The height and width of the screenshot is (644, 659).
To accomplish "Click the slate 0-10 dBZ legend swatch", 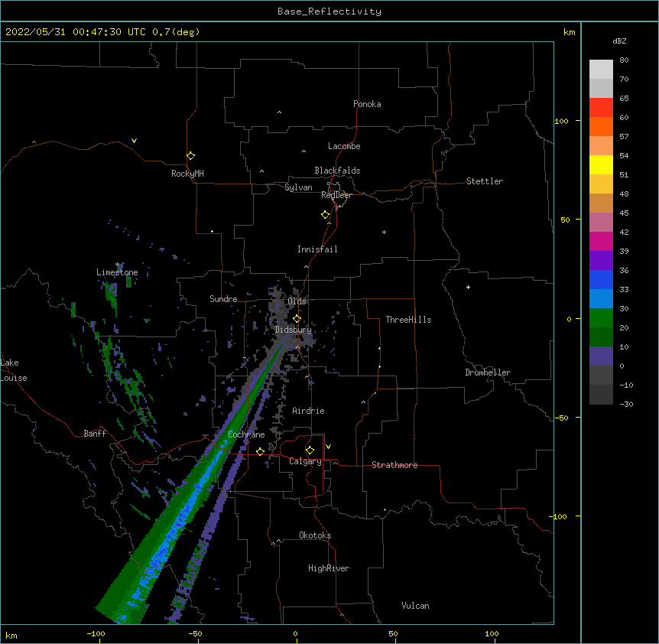I will [601, 356].
